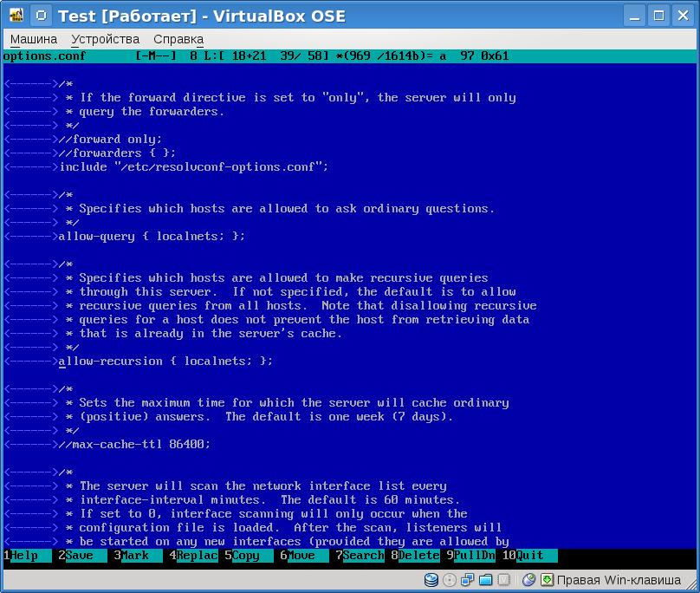The image size is (700, 593).
Task: Click the 10 Quit function key button
Action: click(528, 556)
